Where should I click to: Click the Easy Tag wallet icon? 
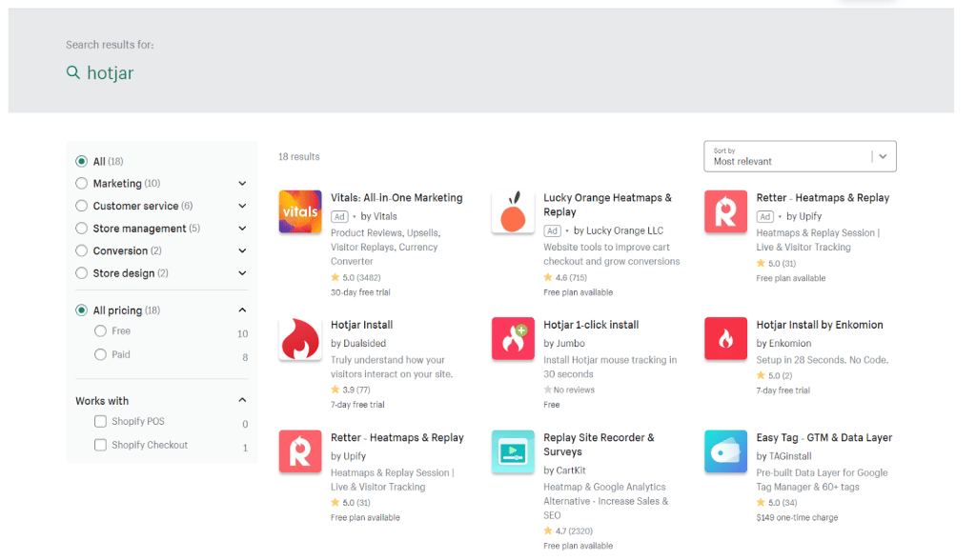click(725, 451)
